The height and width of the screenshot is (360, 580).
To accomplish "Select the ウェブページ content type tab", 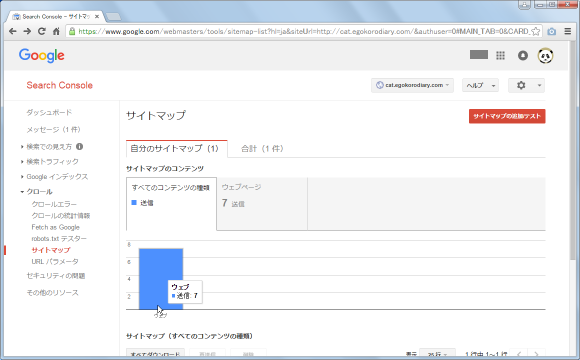I will tap(262, 204).
